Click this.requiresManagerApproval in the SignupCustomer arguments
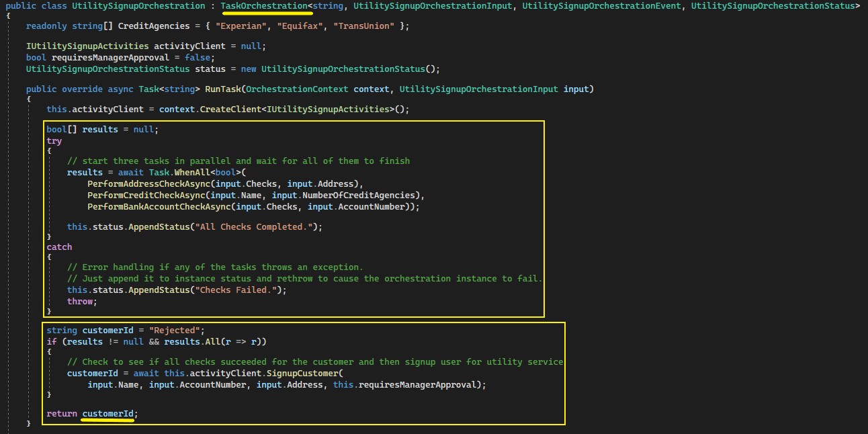 click(x=406, y=385)
